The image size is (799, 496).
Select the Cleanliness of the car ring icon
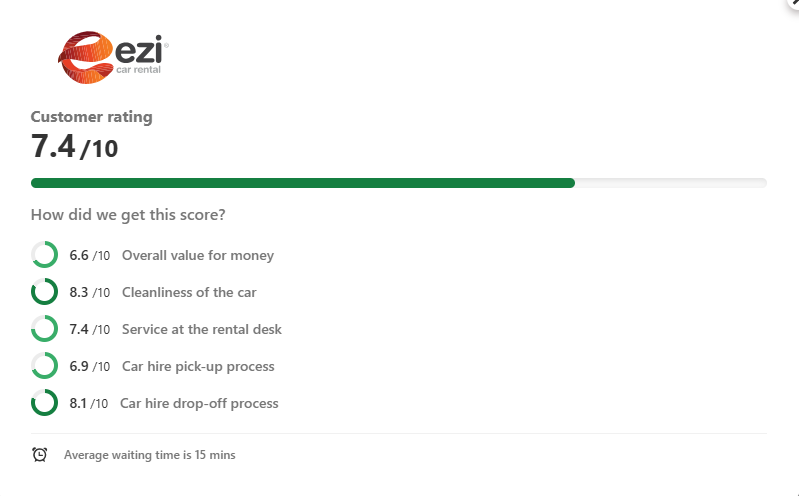pos(44,292)
